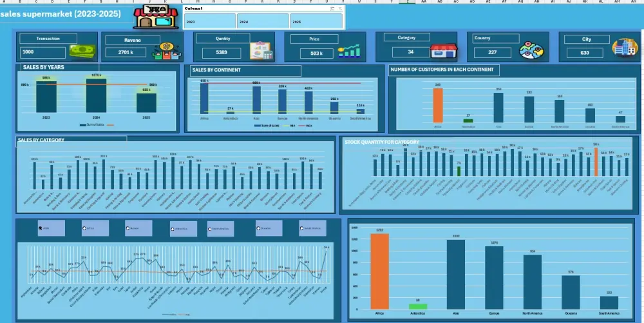Filter by 2024 in the year slicer

click(x=263, y=21)
